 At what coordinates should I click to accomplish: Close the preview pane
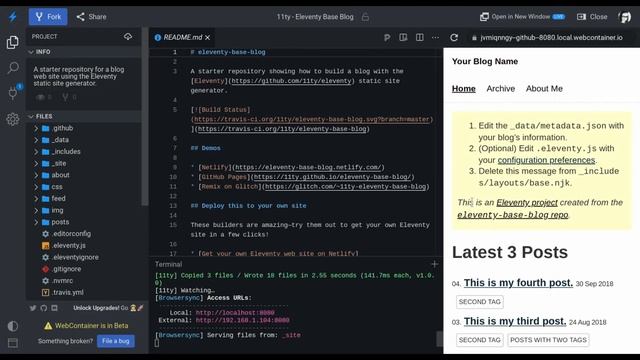592,17
